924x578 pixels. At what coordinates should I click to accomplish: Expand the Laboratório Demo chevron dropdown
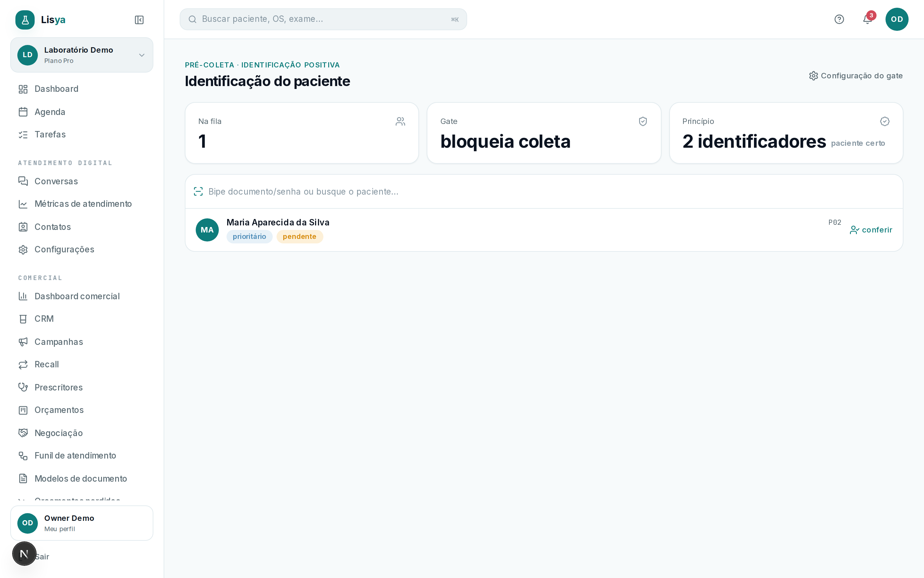pos(142,55)
